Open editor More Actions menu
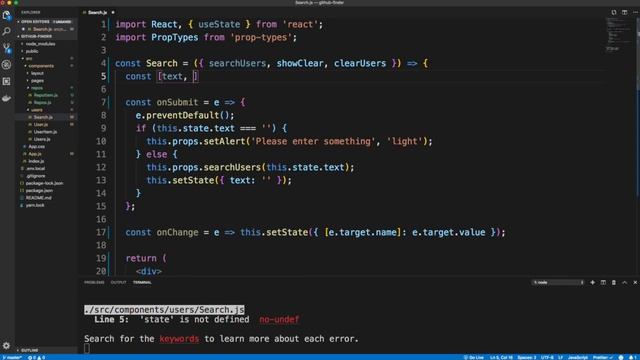The height and width of the screenshot is (360, 640). [x=636, y=13]
